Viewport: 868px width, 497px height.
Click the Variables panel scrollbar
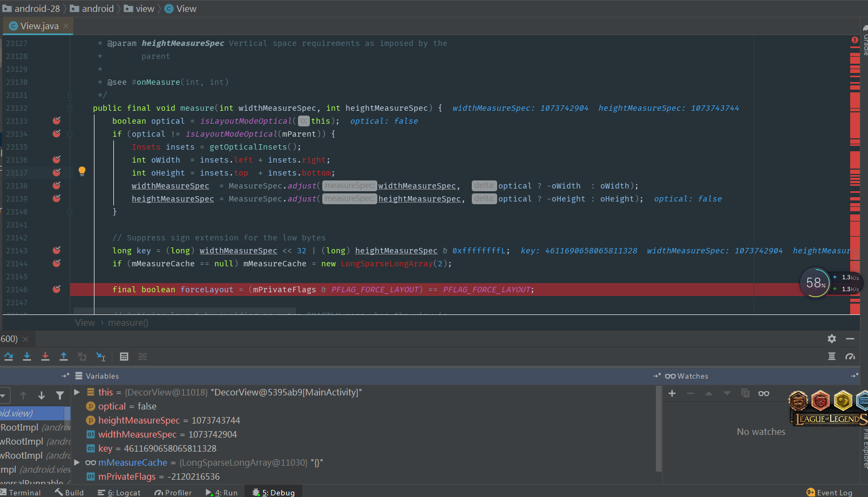(x=659, y=429)
